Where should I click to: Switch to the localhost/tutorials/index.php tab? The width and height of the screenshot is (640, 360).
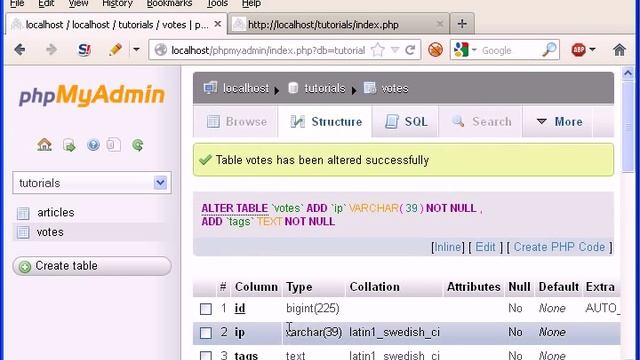click(x=339, y=24)
